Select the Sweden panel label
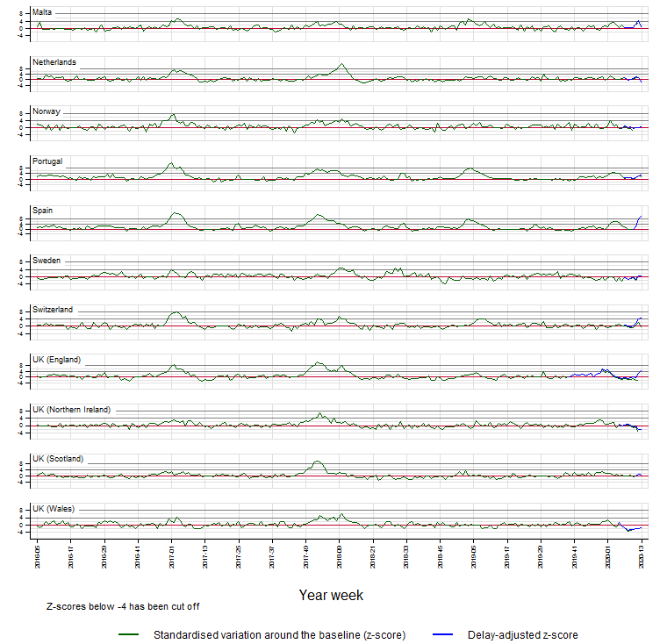667x644 pixels. pyautogui.click(x=47, y=261)
